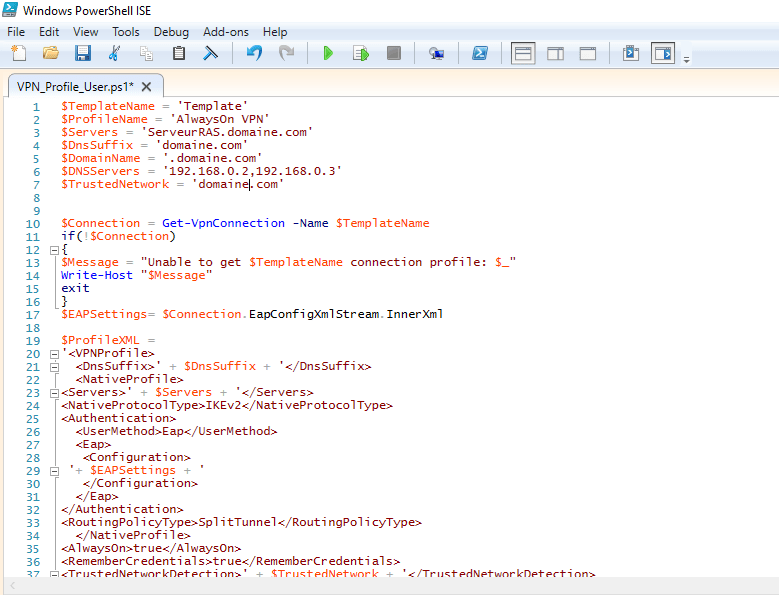Screen dimensions: 779x595
Task: Show script pane on the right layout
Action: [555, 53]
